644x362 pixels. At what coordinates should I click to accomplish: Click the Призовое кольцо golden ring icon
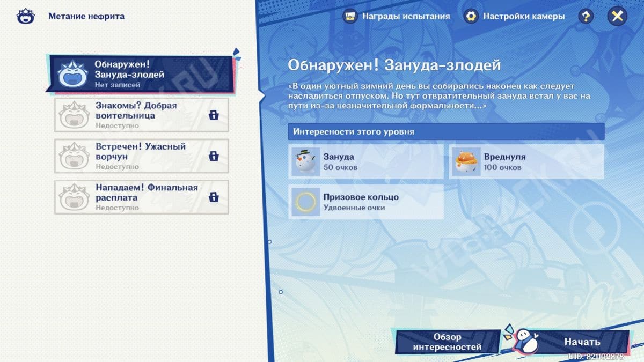(x=306, y=202)
